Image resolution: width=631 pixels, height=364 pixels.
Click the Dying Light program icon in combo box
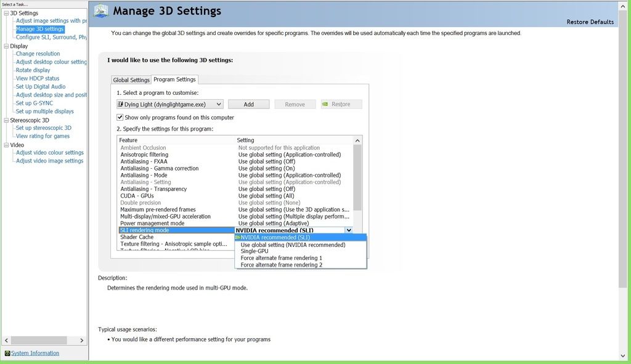[x=120, y=104]
